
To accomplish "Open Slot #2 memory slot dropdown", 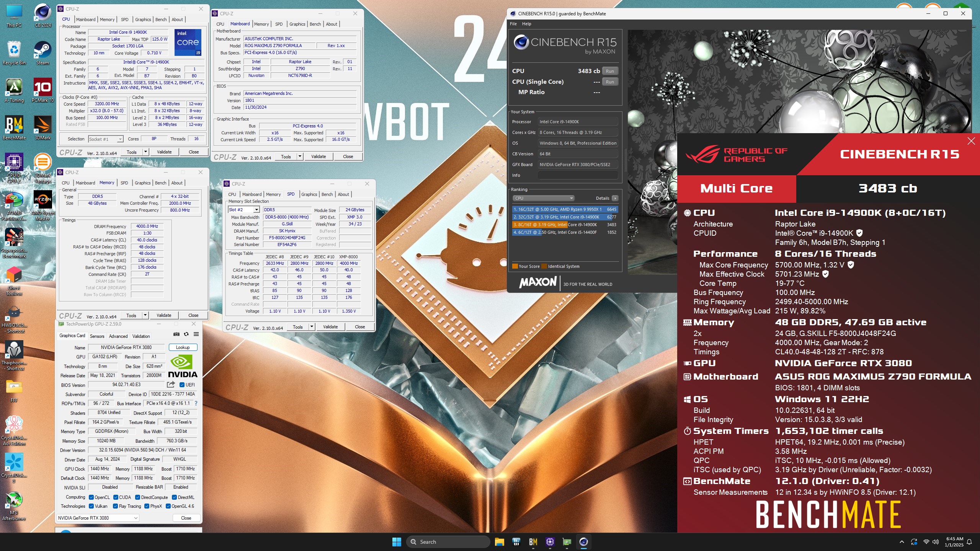I will click(244, 210).
